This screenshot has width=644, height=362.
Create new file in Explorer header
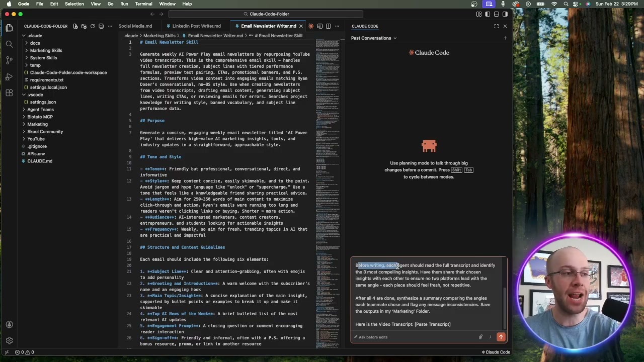tap(75, 26)
